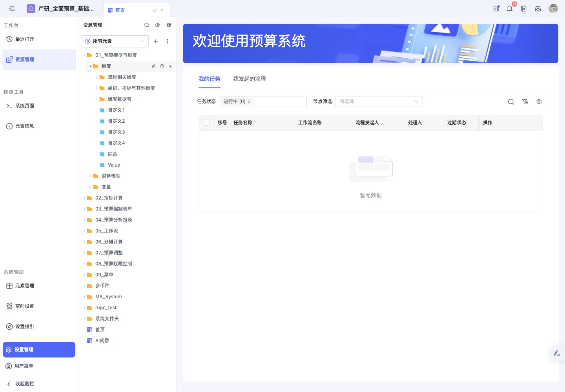Image resolution: width=565 pixels, height=392 pixels.
Task: Expand the 维度数据表 folder
Action: (97, 99)
